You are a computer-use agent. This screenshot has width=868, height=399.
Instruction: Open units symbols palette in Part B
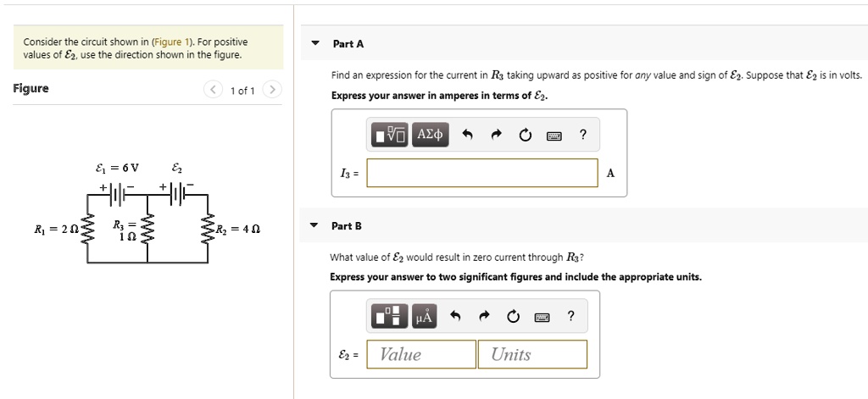coord(424,317)
